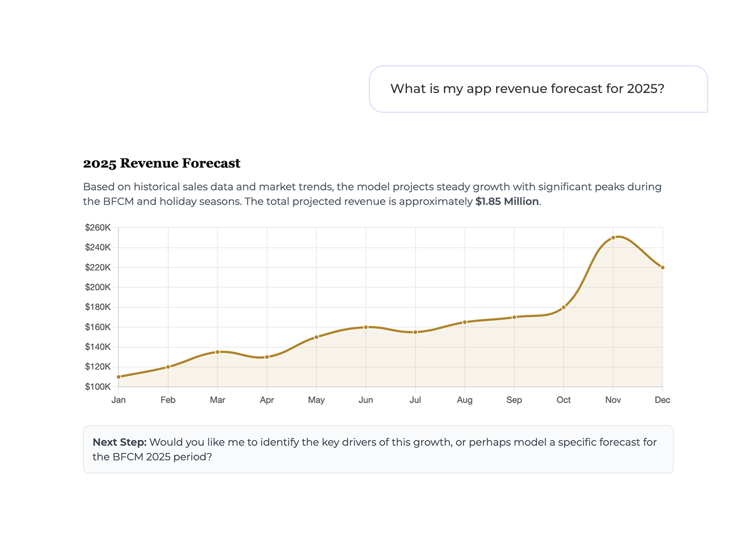Click the Jun x-axis month label
Screen dimensions: 756x545
[366, 400]
